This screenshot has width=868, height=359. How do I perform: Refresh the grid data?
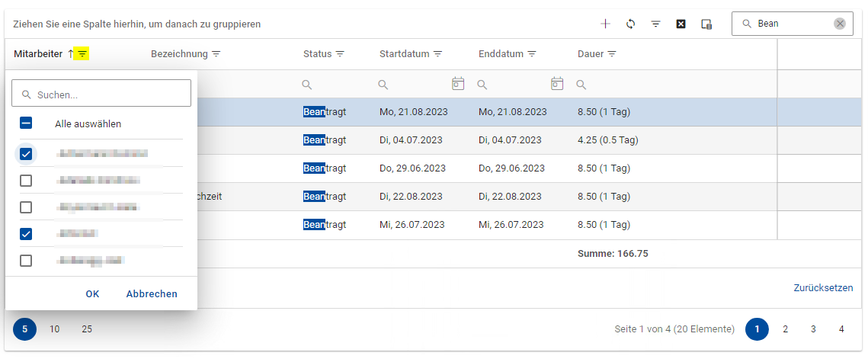coord(630,24)
